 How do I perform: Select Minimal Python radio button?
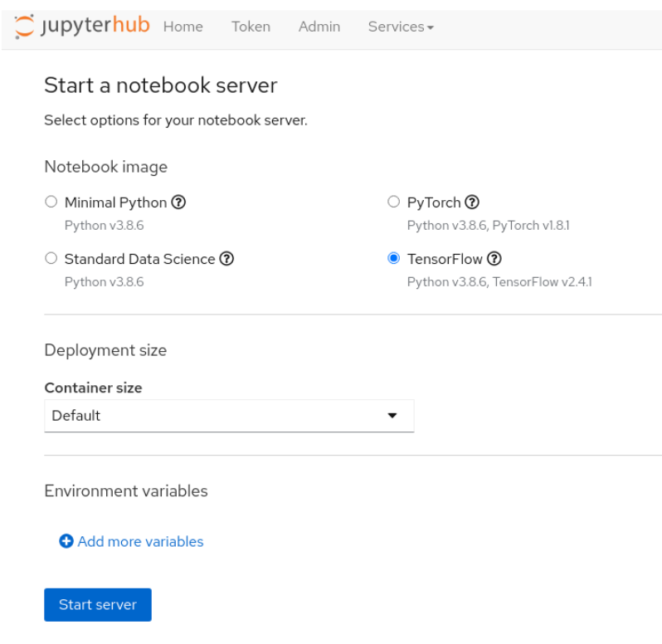[51, 202]
